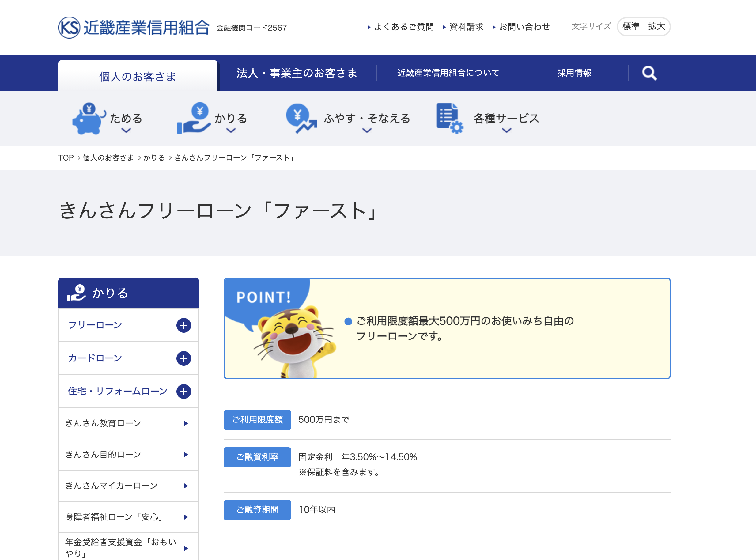Click the フリーローン sidebar label
Image resolution: width=756 pixels, height=560 pixels.
click(x=95, y=325)
